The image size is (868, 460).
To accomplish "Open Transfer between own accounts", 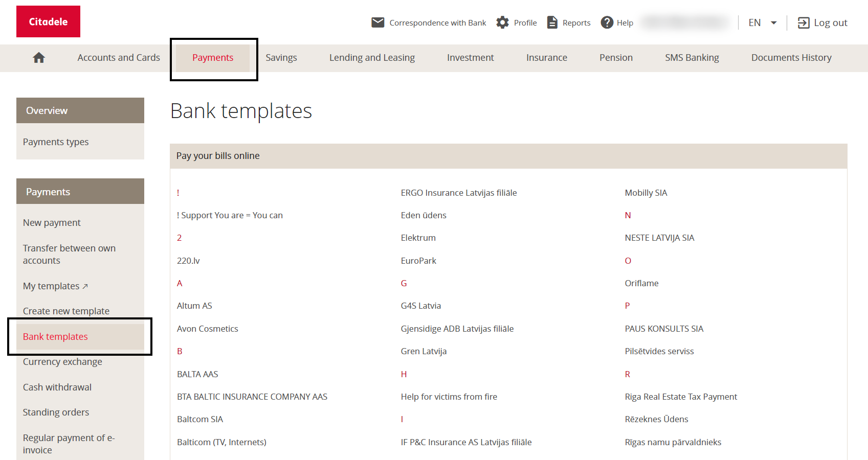I will tap(69, 254).
